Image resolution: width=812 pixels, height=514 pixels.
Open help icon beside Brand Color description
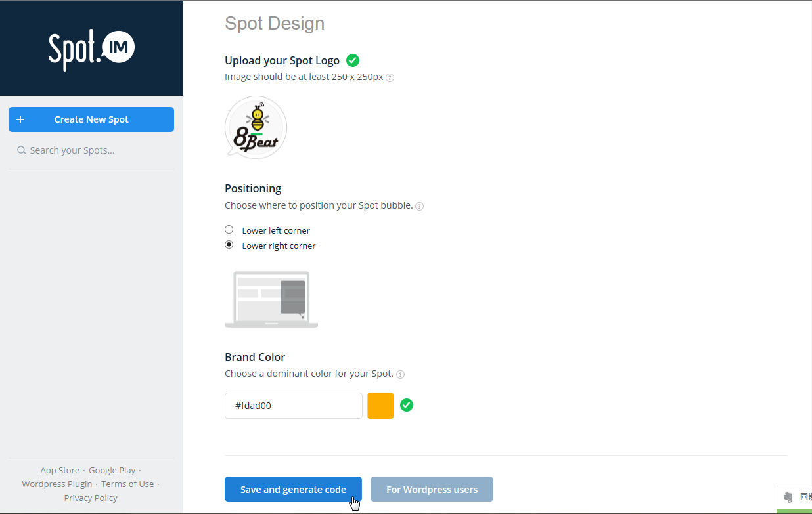400,374
